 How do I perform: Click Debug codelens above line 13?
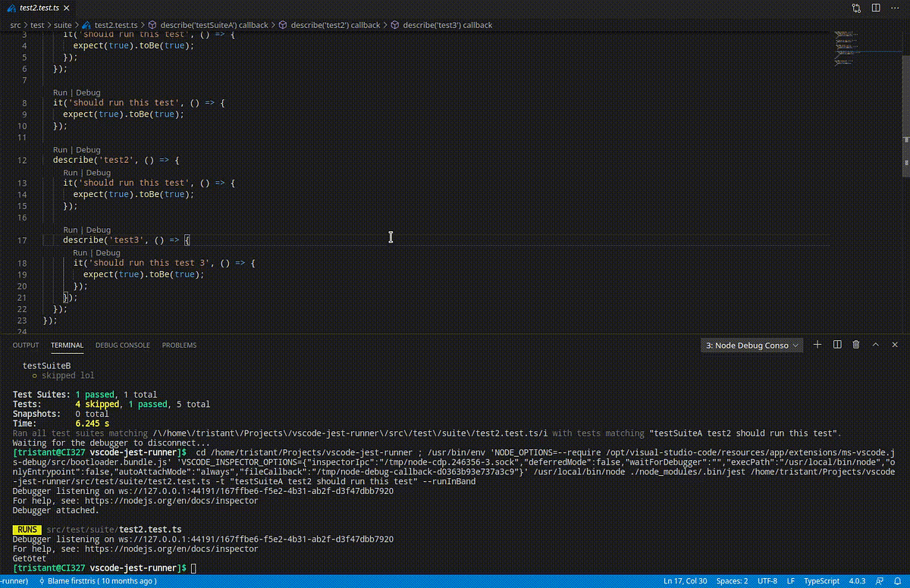(99, 173)
